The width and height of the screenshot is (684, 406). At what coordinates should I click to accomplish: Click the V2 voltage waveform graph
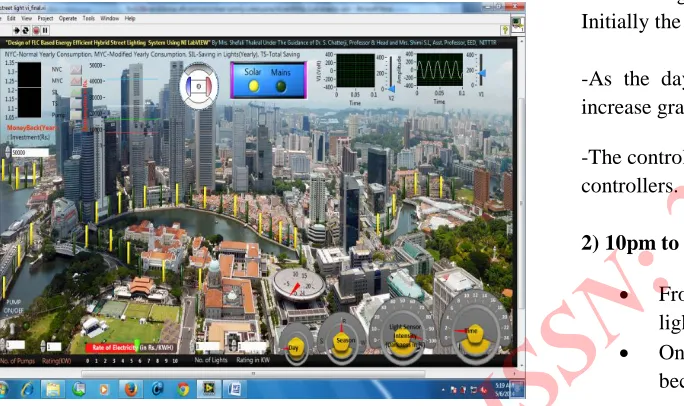(355, 71)
